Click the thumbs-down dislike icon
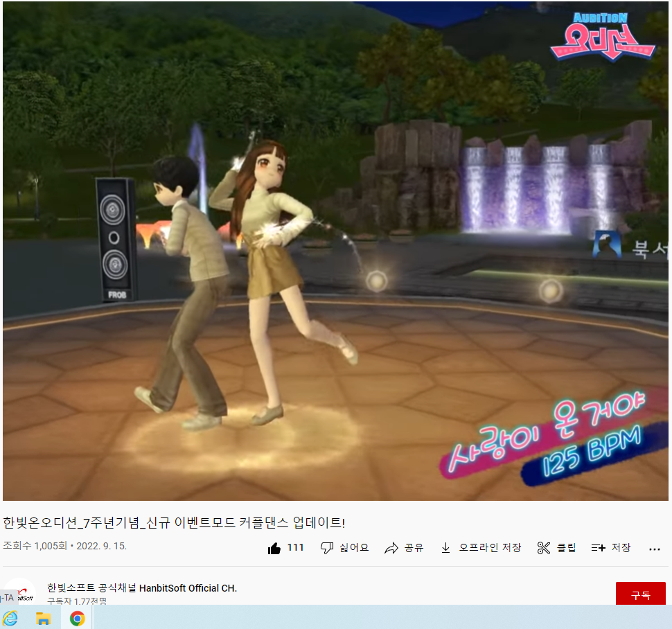 point(327,548)
